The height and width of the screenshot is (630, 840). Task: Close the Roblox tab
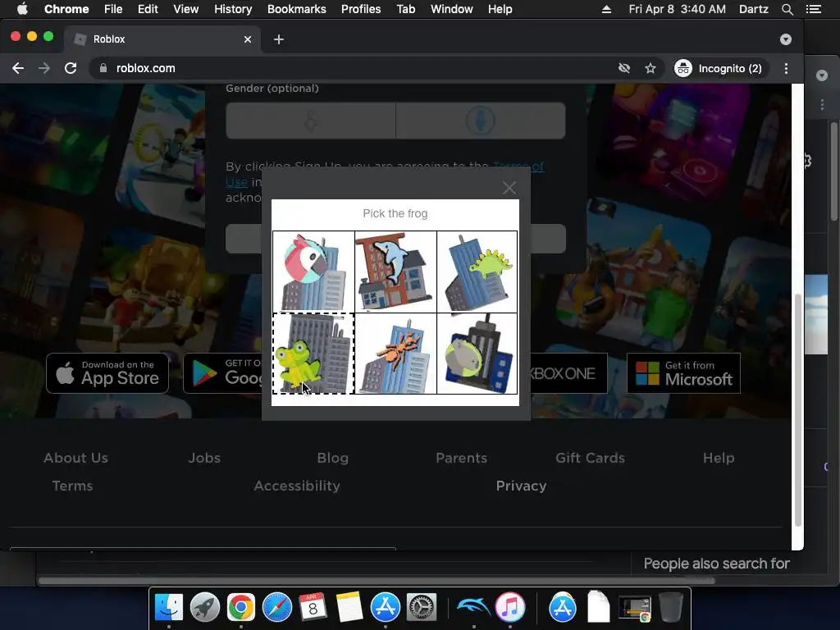[248, 39]
